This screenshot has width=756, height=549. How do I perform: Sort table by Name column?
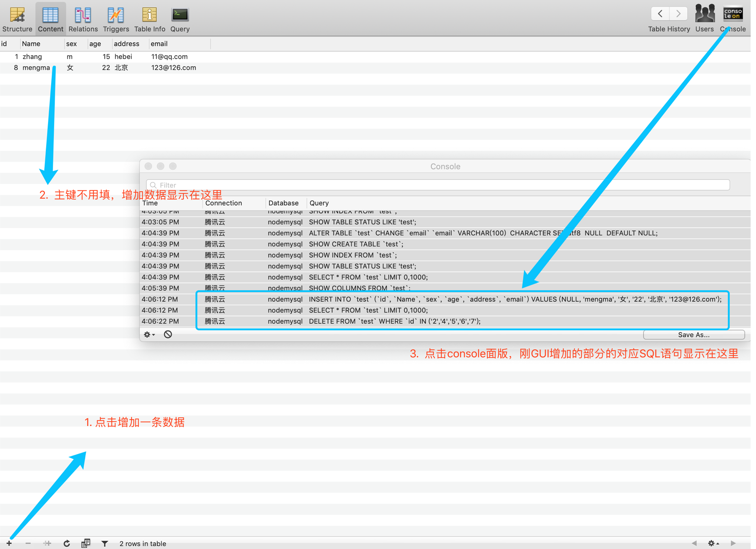tap(42, 44)
